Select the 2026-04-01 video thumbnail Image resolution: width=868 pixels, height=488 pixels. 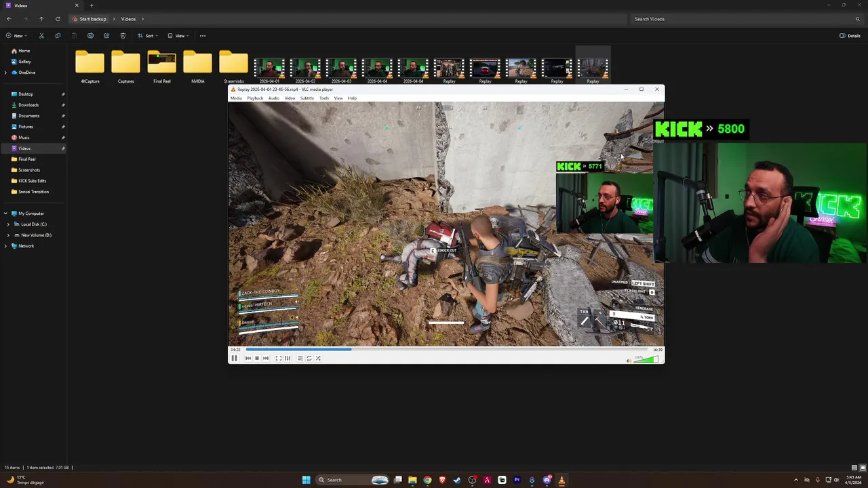[269, 68]
